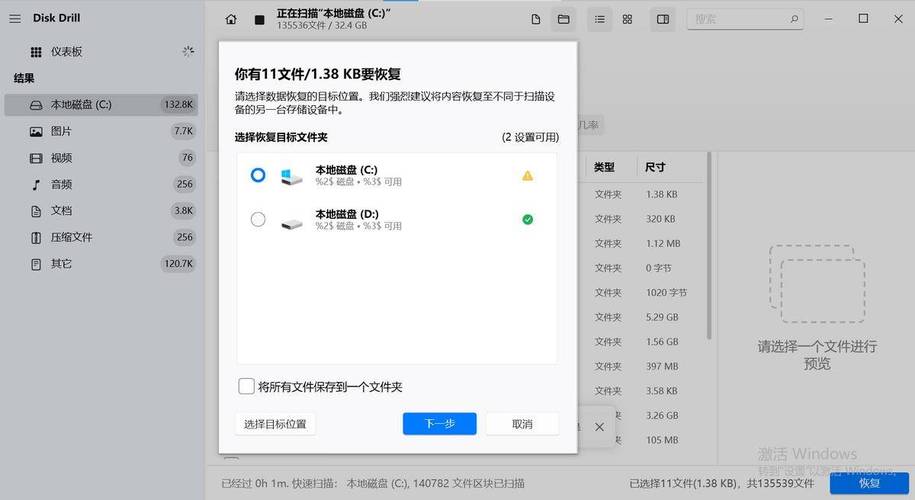Select grid thumbnails view icon
This screenshot has width=915, height=500.
coord(627,19)
